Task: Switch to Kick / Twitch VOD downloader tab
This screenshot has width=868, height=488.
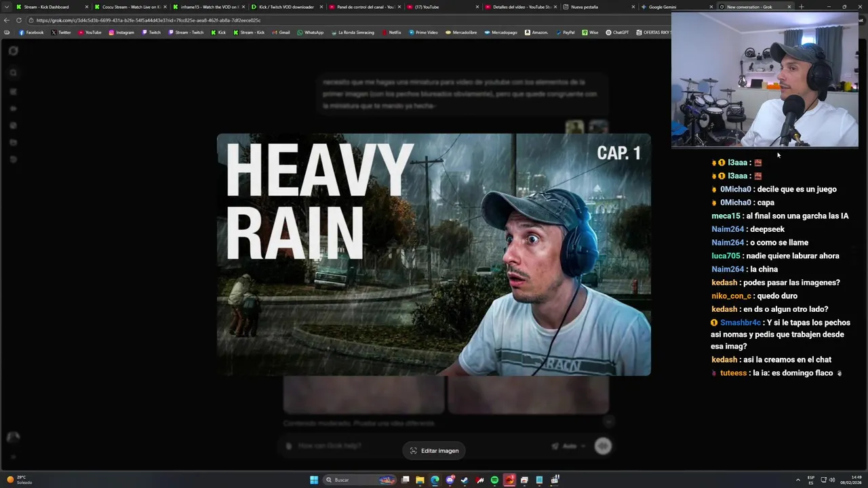Action: 286,7
